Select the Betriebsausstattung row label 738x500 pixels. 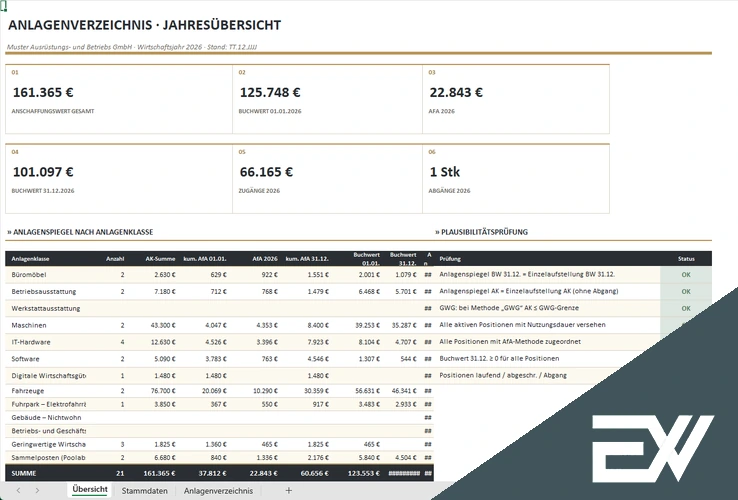click(44, 291)
